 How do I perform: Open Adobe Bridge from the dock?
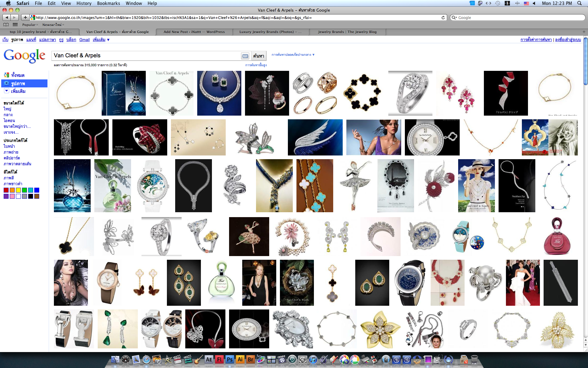point(251,359)
